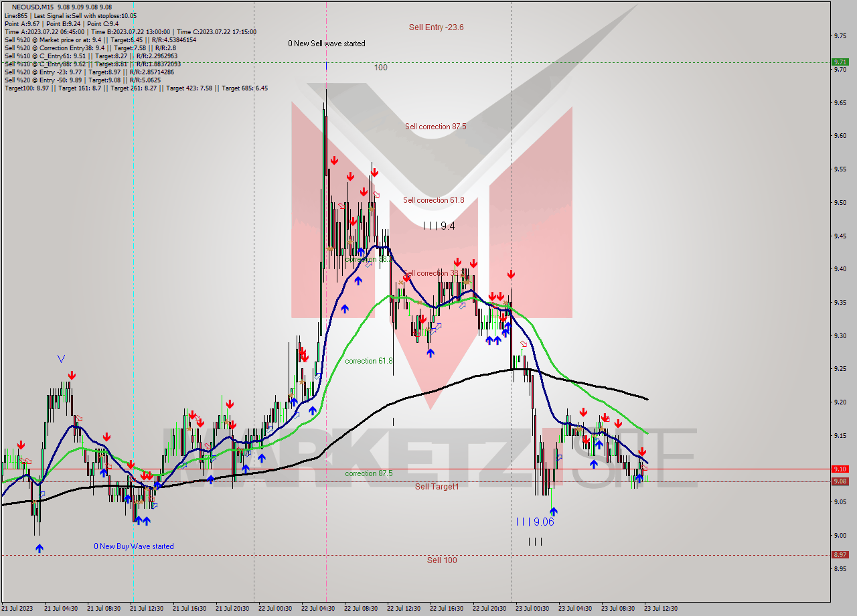Select the 'Sell correction 61.8' label

(434, 200)
